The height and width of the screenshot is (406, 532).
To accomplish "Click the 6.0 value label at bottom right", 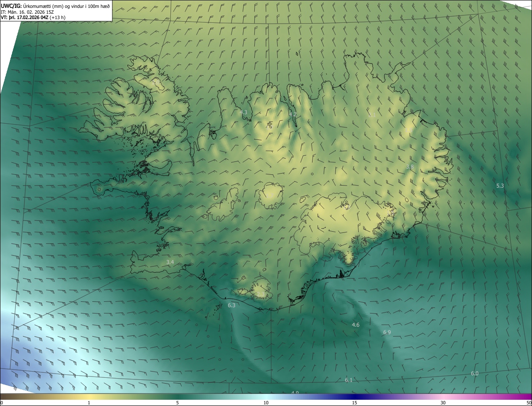I will coord(475,374).
